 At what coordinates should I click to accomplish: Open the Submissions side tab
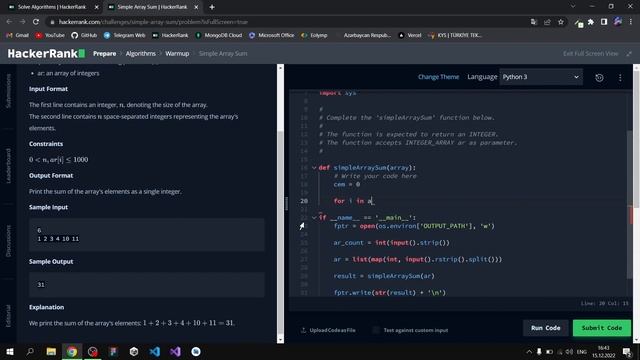pyautogui.click(x=8, y=91)
